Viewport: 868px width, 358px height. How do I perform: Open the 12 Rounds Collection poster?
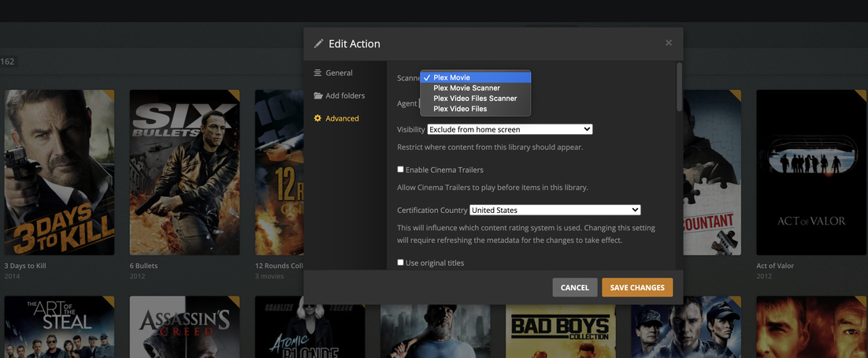(279, 173)
